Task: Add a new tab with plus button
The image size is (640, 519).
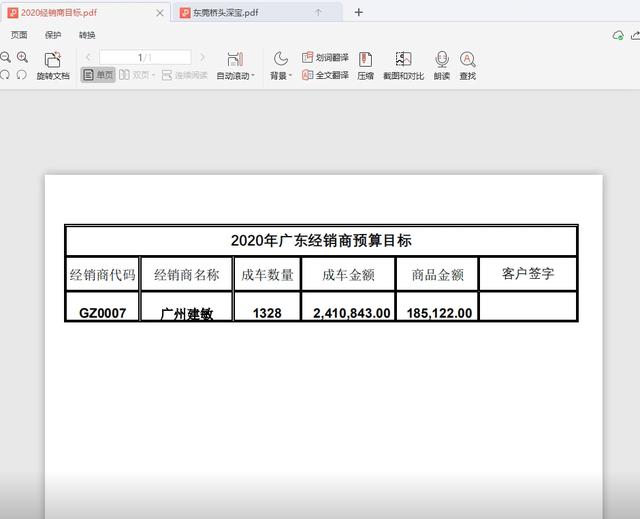Action: click(x=358, y=12)
